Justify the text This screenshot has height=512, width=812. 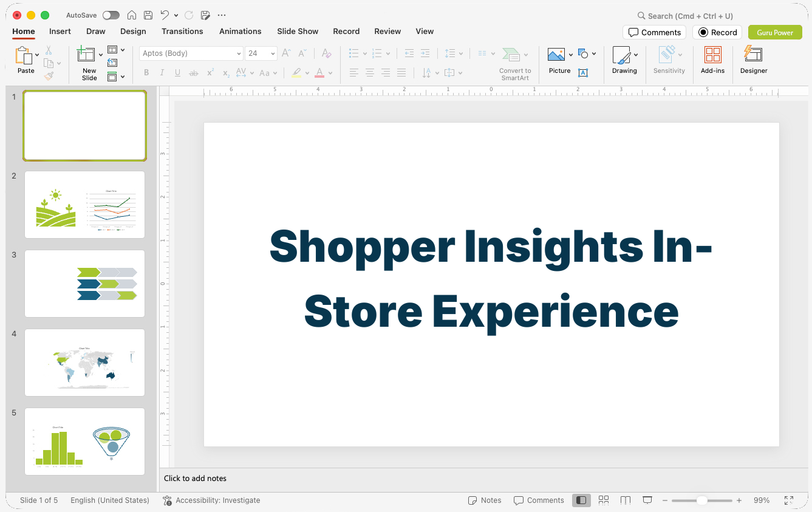click(401, 73)
